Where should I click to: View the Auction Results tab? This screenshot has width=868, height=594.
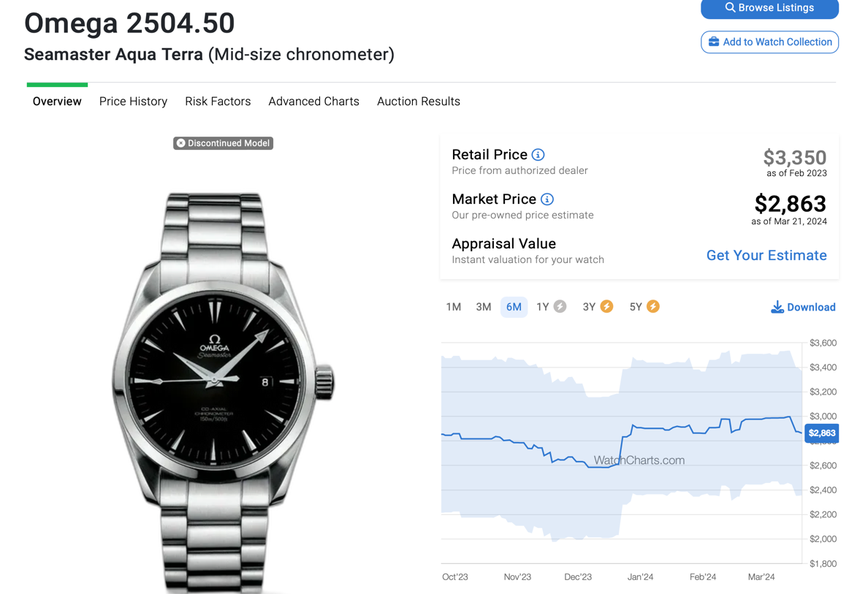tap(419, 102)
